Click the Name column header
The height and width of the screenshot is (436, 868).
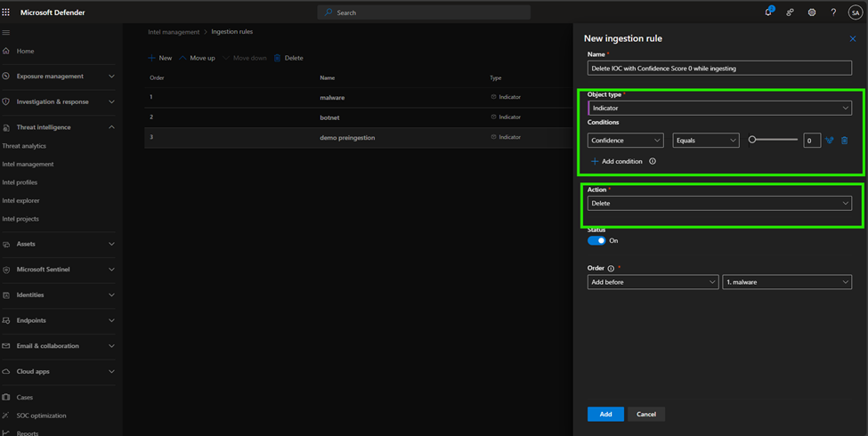pos(327,78)
